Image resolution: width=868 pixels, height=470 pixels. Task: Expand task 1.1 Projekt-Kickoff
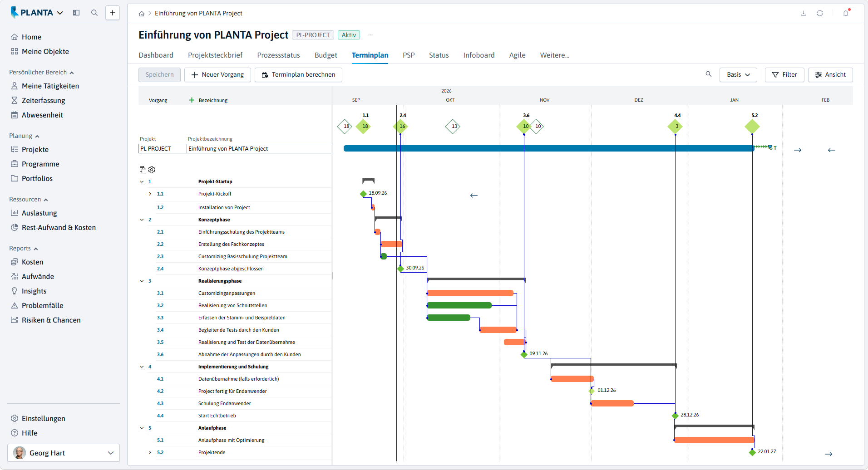click(150, 194)
